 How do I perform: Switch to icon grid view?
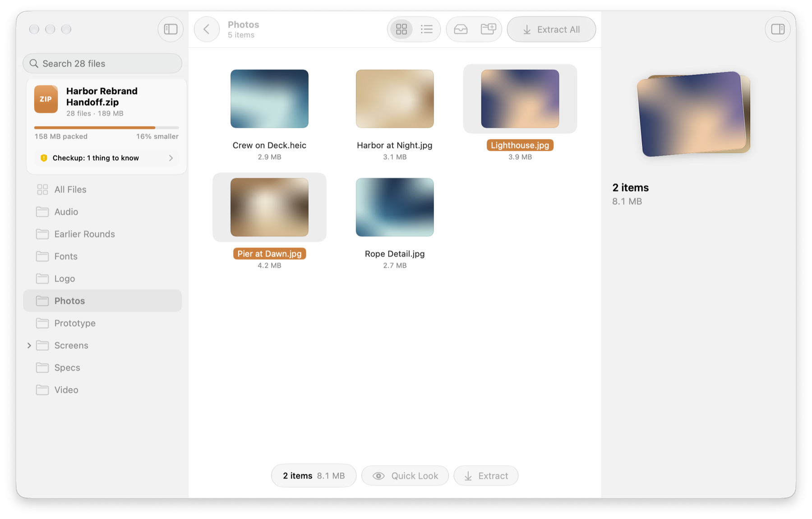(401, 29)
